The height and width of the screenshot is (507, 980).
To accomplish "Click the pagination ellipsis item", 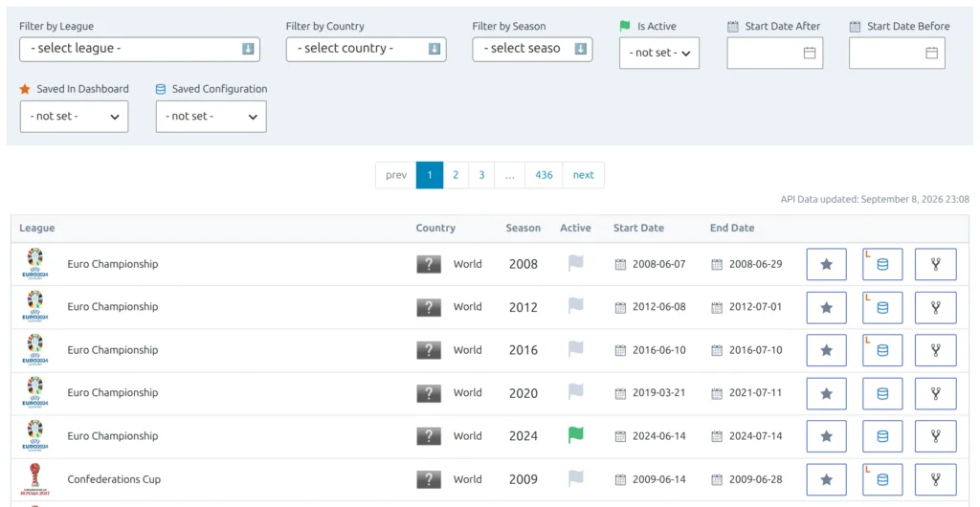I will pos(510,175).
